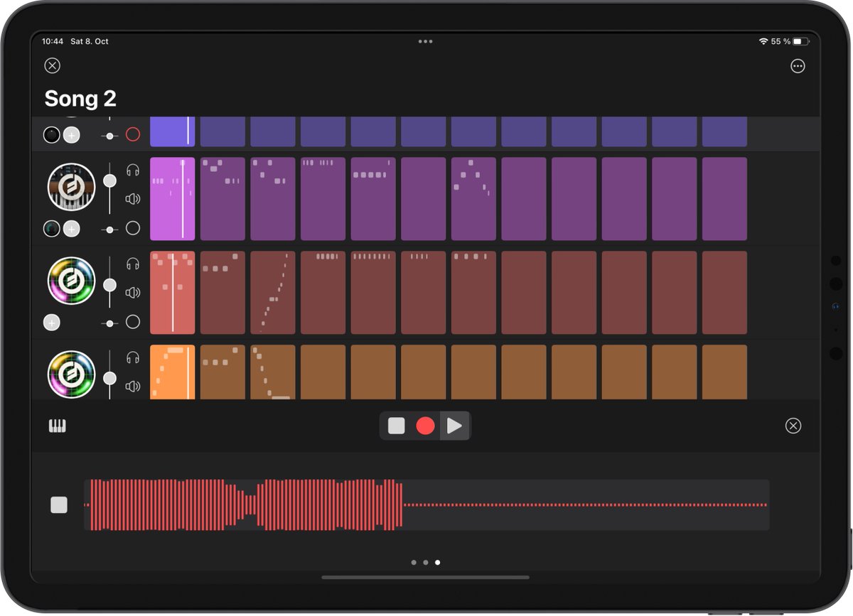Launch the second clip in orange track
This screenshot has height=616, width=853.
click(222, 372)
